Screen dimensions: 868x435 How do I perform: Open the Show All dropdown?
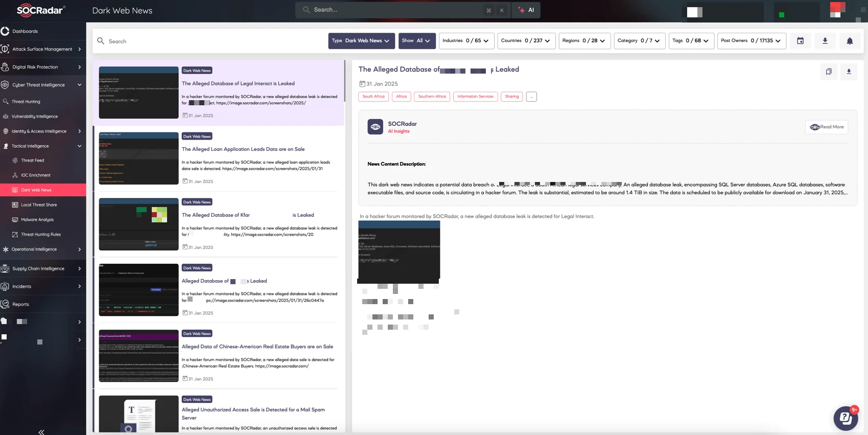[x=416, y=41]
